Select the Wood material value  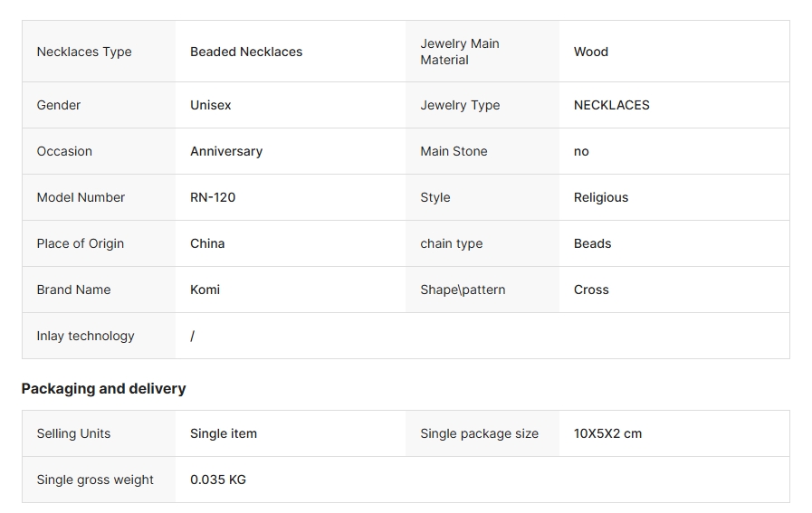[x=591, y=52]
